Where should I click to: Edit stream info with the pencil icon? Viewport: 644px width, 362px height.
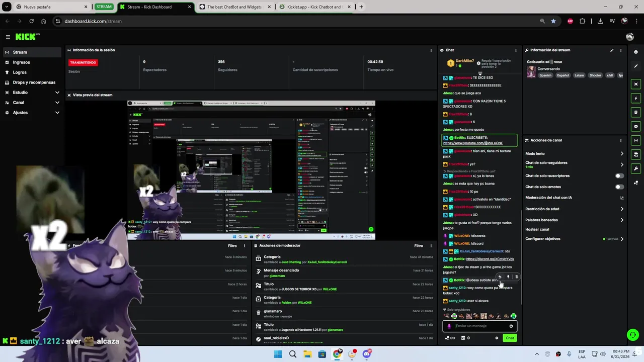coord(612,50)
